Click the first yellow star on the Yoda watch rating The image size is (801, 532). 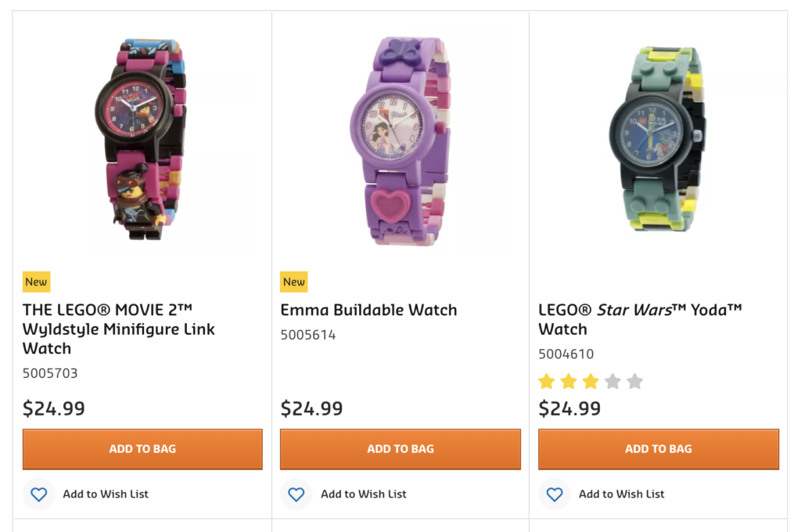coord(545,381)
